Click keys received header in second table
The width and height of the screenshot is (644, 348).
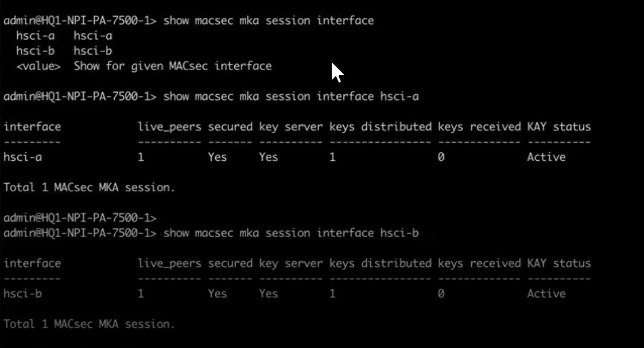[479, 264]
